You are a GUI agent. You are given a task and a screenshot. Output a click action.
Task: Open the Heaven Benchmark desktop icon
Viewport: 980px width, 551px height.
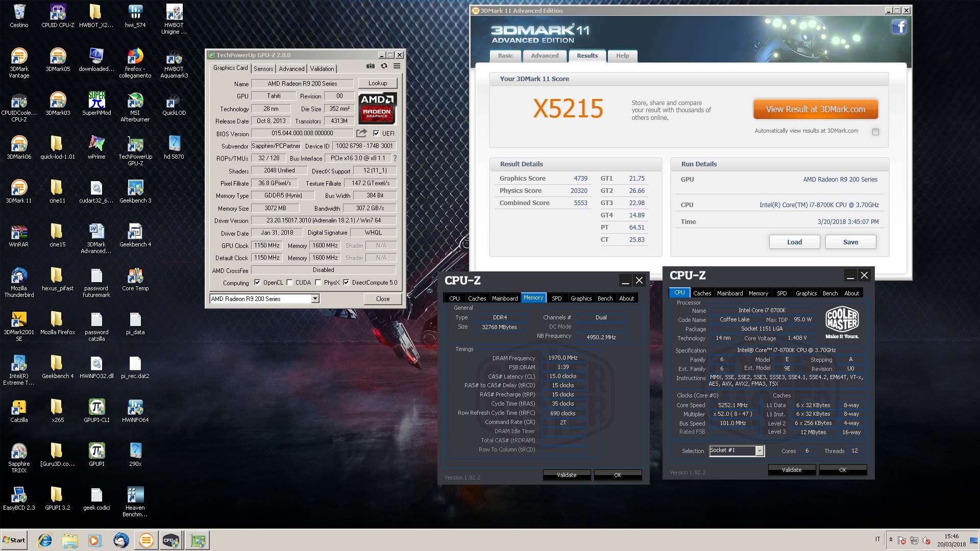pyautogui.click(x=135, y=502)
